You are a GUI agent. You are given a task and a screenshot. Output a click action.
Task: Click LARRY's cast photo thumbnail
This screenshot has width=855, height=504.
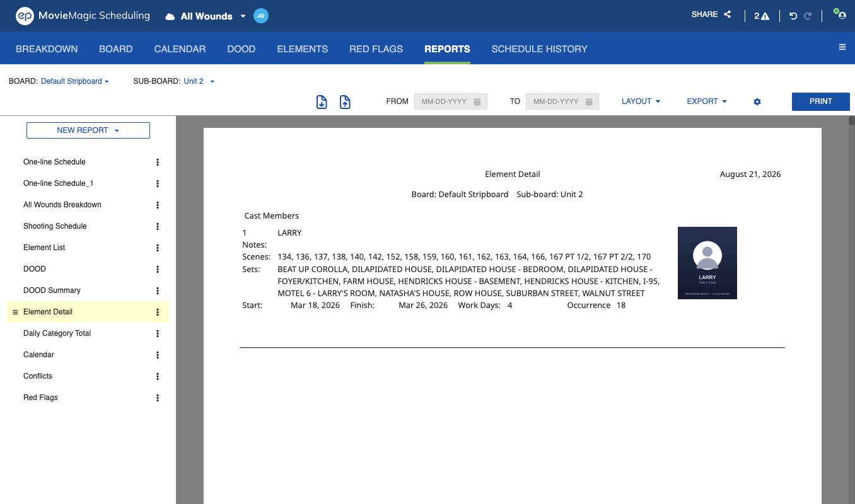click(x=707, y=263)
